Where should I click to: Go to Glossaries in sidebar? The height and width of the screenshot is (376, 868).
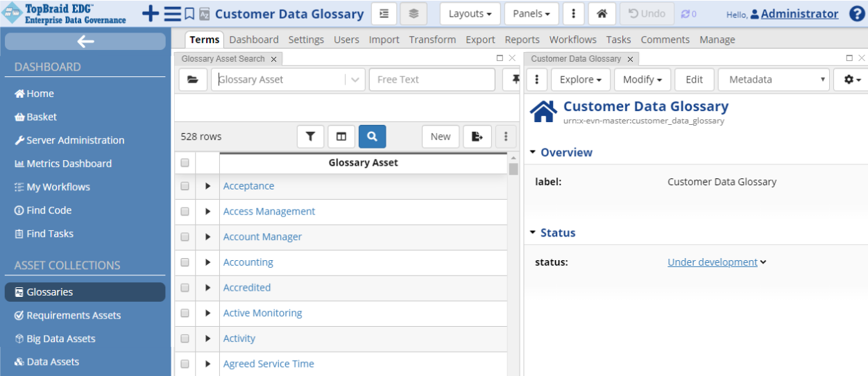coord(85,292)
